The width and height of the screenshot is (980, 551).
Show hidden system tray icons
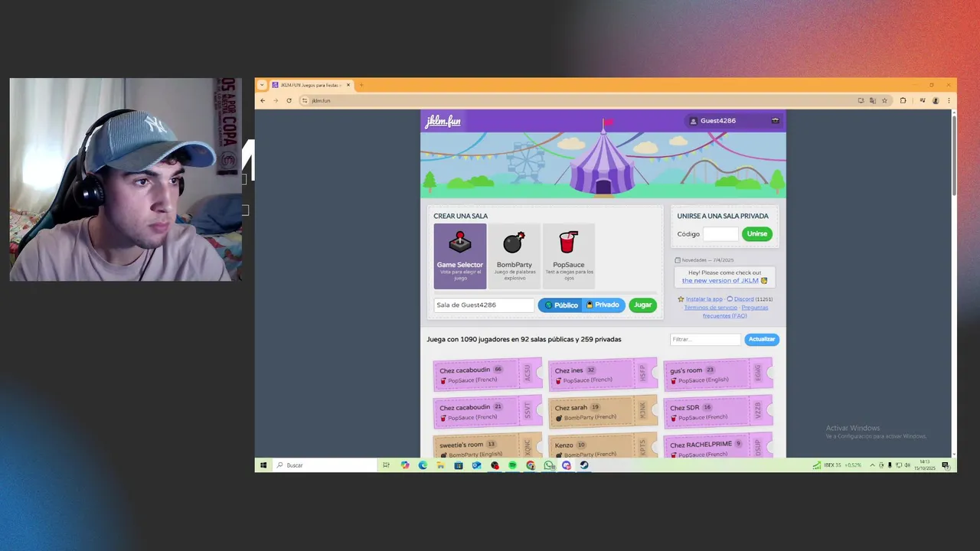pyautogui.click(x=872, y=465)
